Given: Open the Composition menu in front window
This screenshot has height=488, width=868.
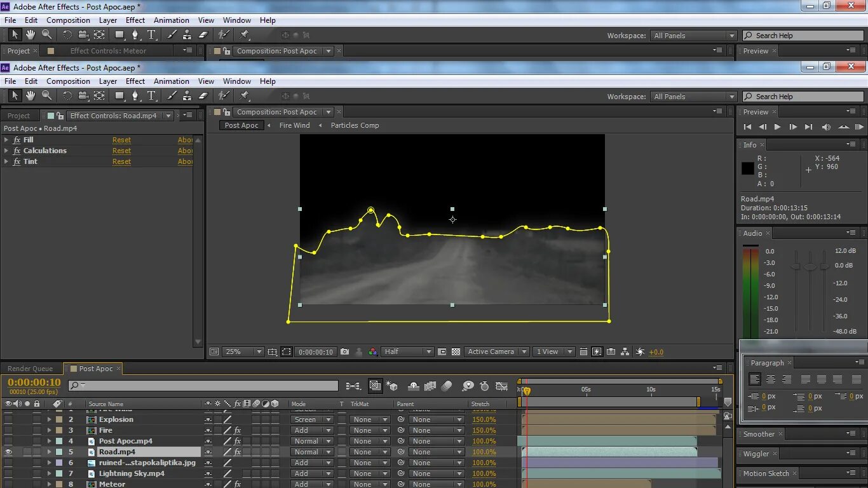Looking at the screenshot, I should (x=68, y=81).
